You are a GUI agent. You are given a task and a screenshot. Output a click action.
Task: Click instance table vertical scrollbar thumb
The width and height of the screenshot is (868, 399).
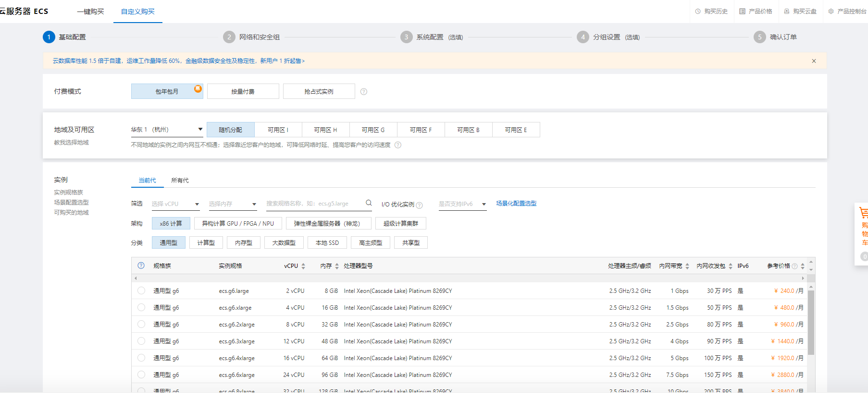[x=811, y=323]
